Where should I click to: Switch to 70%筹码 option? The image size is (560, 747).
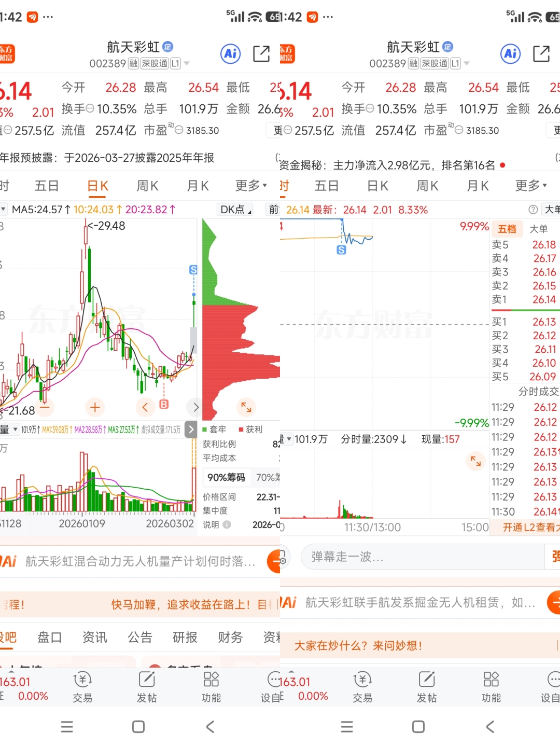[267, 477]
